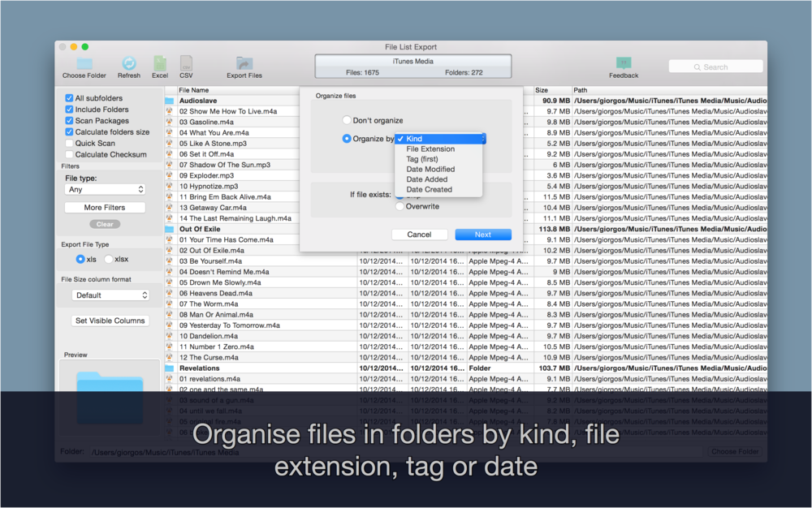Open Feedback via the toolbar icon
This screenshot has height=508, width=812.
[623, 63]
